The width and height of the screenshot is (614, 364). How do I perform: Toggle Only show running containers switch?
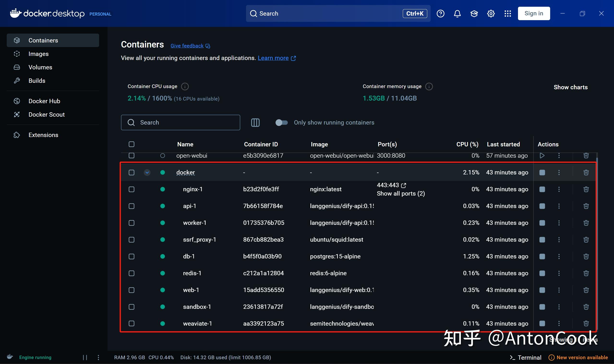click(x=281, y=122)
